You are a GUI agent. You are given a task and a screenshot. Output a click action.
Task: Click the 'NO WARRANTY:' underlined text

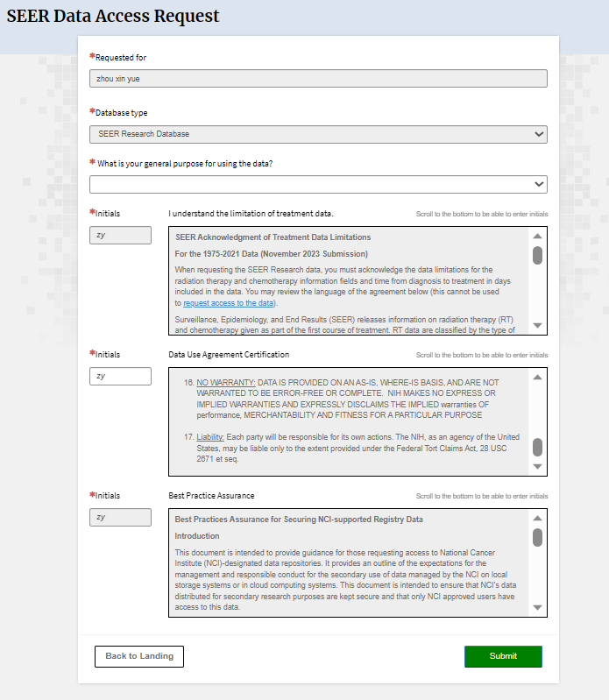(x=226, y=383)
